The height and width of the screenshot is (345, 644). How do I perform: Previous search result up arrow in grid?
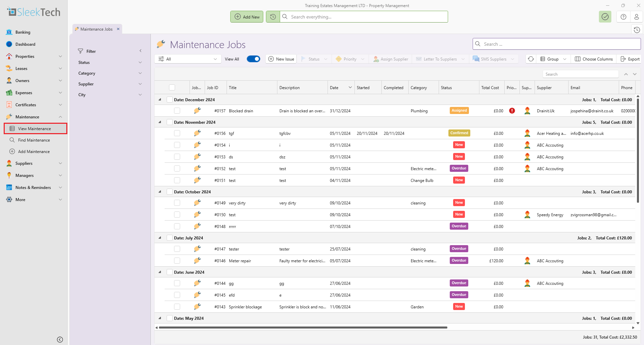coord(626,74)
